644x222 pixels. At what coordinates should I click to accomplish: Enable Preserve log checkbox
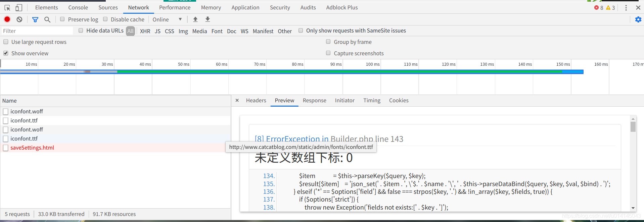coord(62,19)
